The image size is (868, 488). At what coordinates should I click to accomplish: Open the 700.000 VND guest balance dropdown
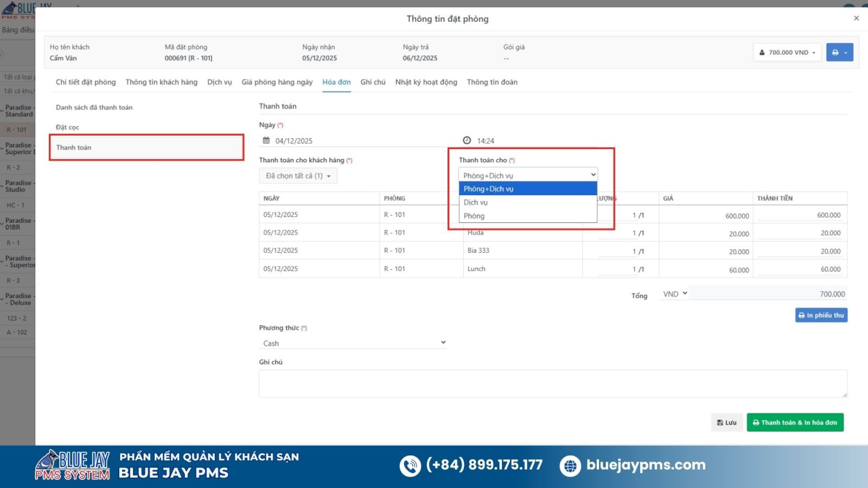(x=787, y=53)
